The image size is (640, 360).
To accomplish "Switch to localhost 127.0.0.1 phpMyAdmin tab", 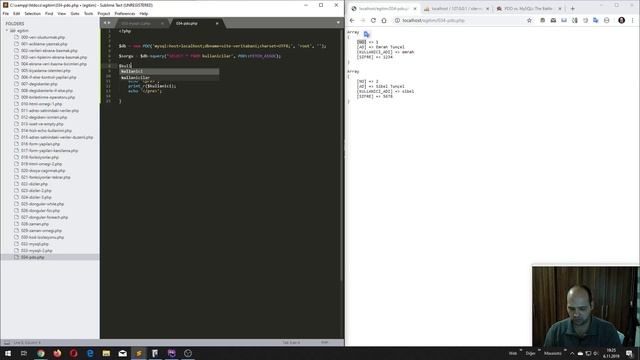I will tap(455, 9).
